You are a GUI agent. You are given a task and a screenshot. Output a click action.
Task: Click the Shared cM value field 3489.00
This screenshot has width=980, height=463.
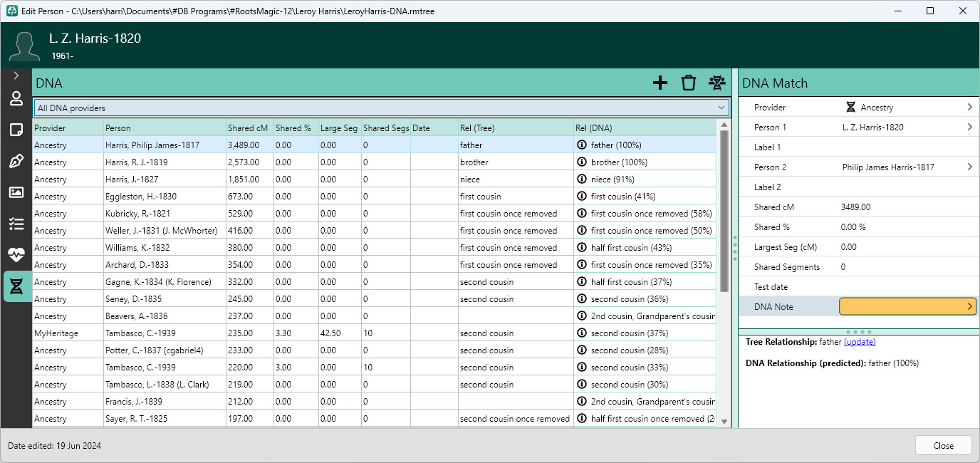[908, 207]
